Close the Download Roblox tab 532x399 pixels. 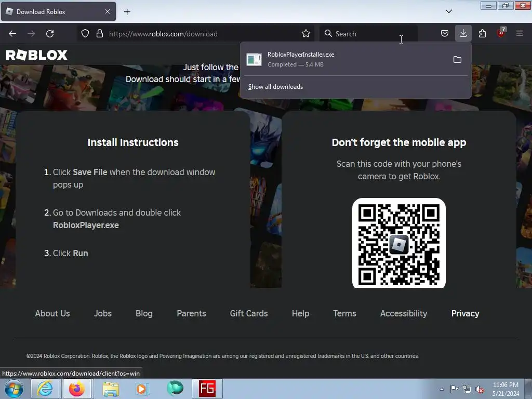click(x=107, y=11)
